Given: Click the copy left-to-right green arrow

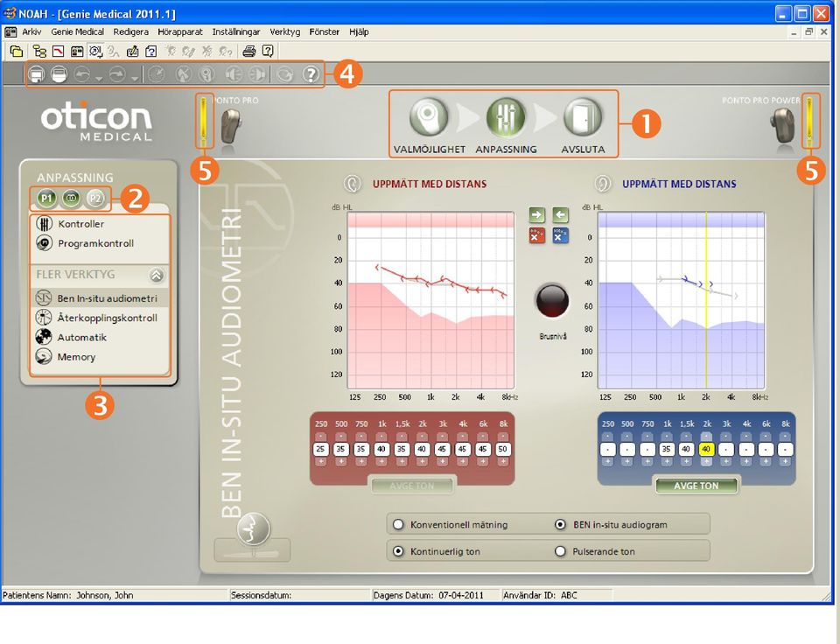Looking at the screenshot, I should (536, 215).
